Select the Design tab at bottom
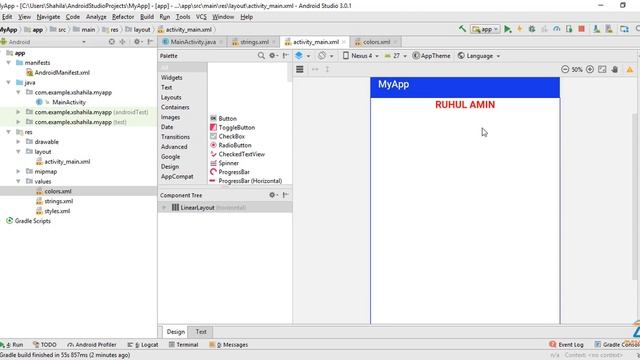The height and width of the screenshot is (360, 640). [x=176, y=332]
